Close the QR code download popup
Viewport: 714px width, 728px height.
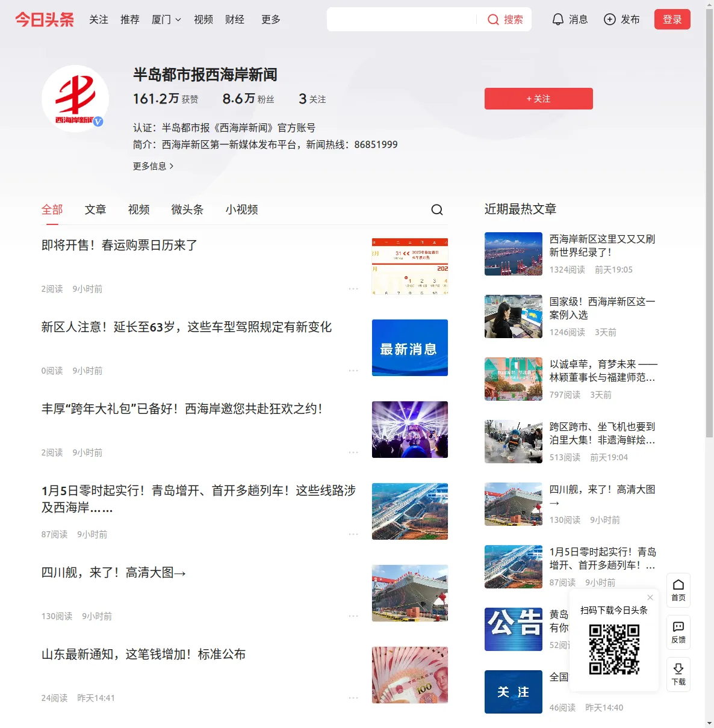(x=650, y=597)
